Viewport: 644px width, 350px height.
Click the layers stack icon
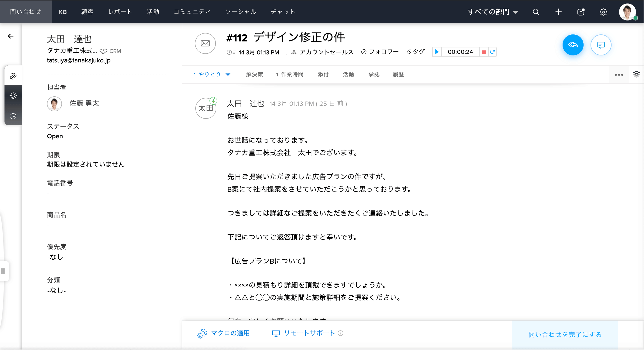637,74
